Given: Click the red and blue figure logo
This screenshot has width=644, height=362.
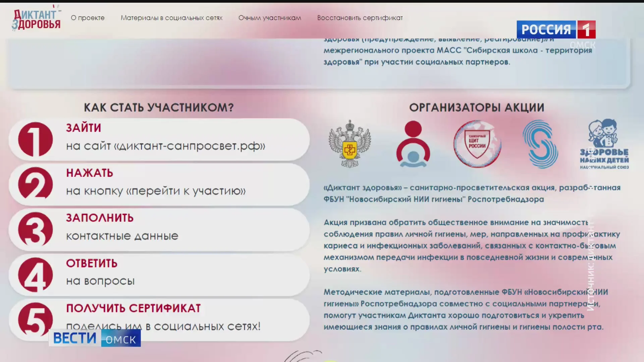Looking at the screenshot, I should click(x=413, y=144).
